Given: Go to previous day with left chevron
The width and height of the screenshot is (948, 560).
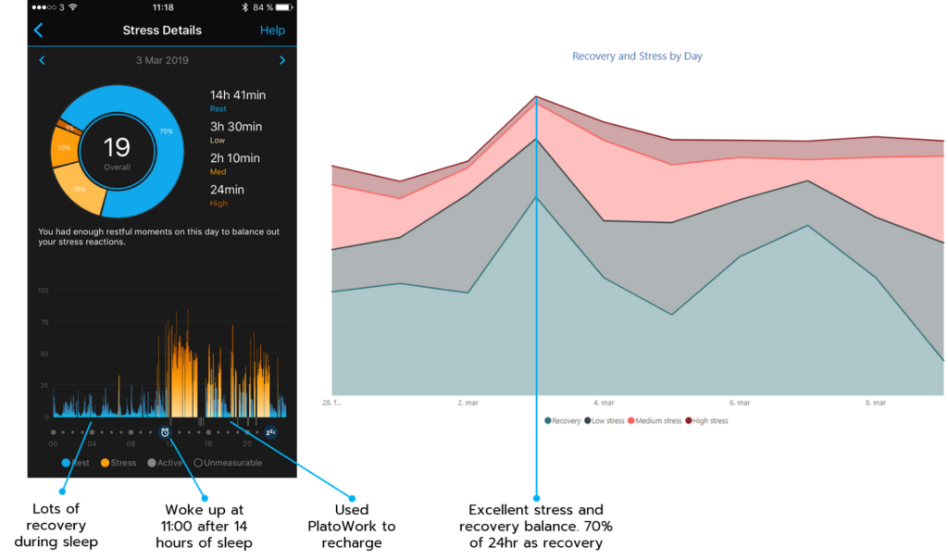Looking at the screenshot, I should pyautogui.click(x=42, y=60).
